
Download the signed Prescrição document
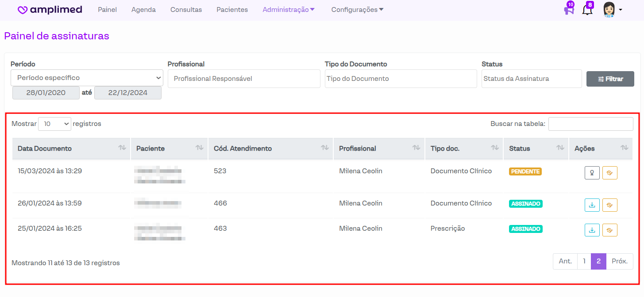tap(592, 230)
